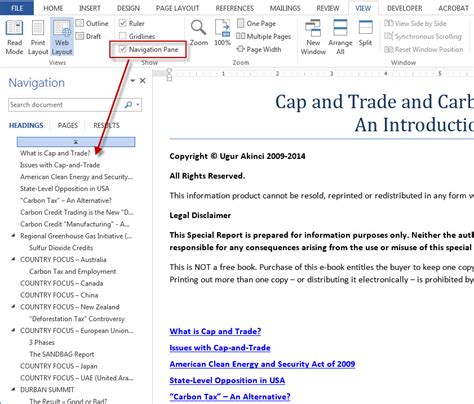This screenshot has width=474, height=404.
Task: Open the MAILINGS ribbon tab
Action: pyautogui.click(x=285, y=8)
